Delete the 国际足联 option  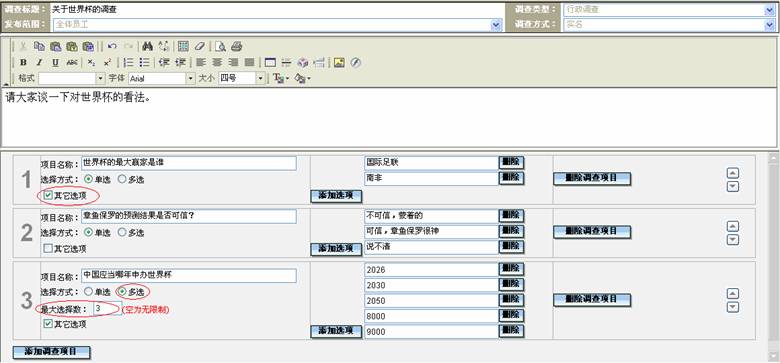[x=511, y=163]
